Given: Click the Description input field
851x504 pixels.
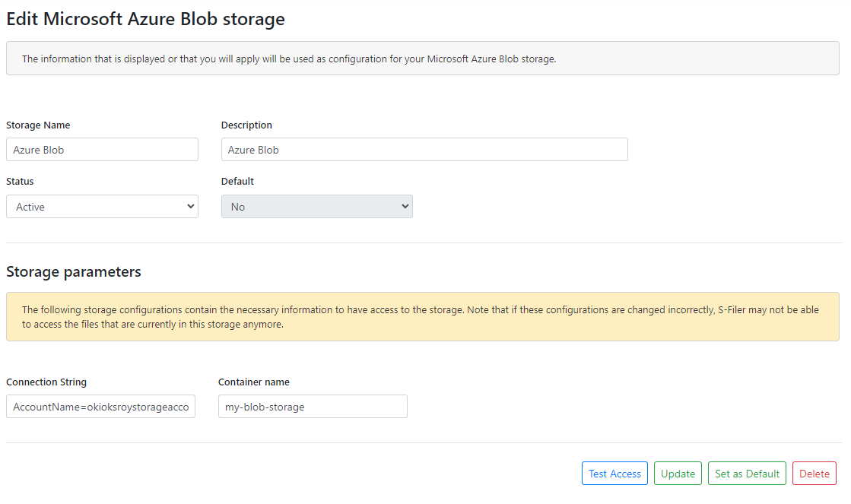Looking at the screenshot, I should 424,149.
